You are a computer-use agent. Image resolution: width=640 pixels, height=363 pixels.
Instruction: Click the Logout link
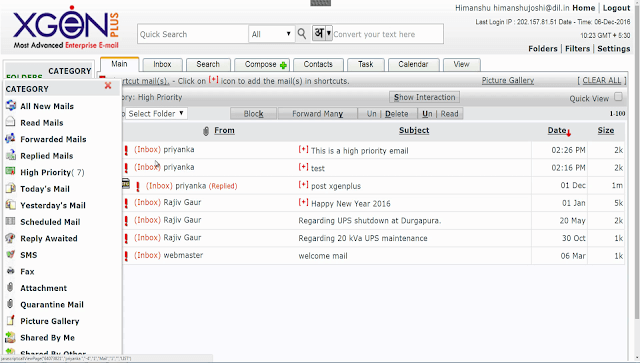616,8
